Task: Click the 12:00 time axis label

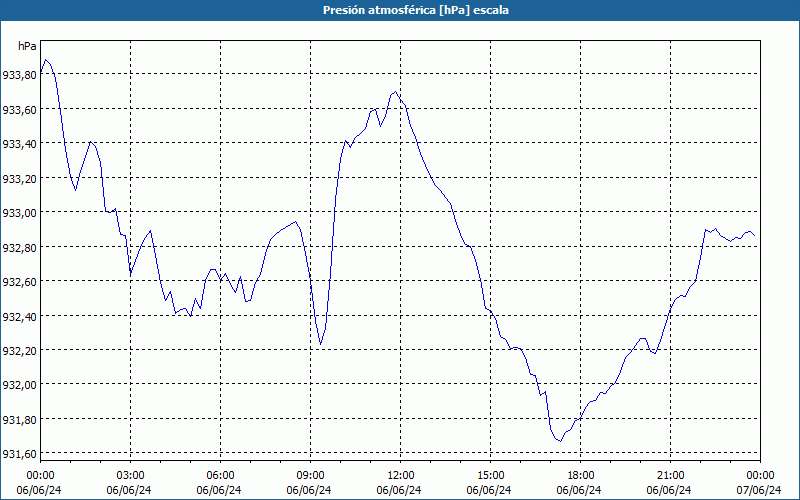Action: tap(401, 476)
